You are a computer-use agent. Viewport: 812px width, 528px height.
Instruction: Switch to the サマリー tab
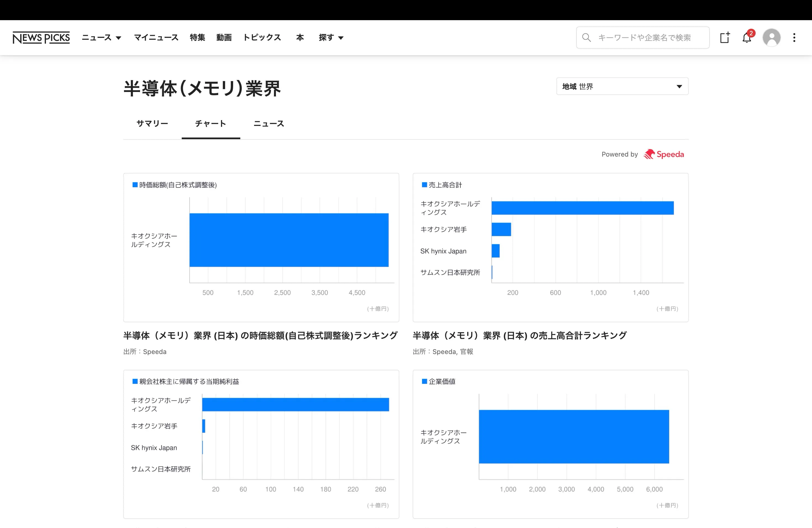coord(152,123)
